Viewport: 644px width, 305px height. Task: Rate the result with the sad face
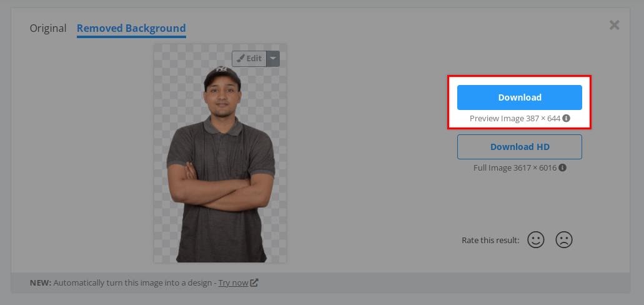pyautogui.click(x=564, y=239)
